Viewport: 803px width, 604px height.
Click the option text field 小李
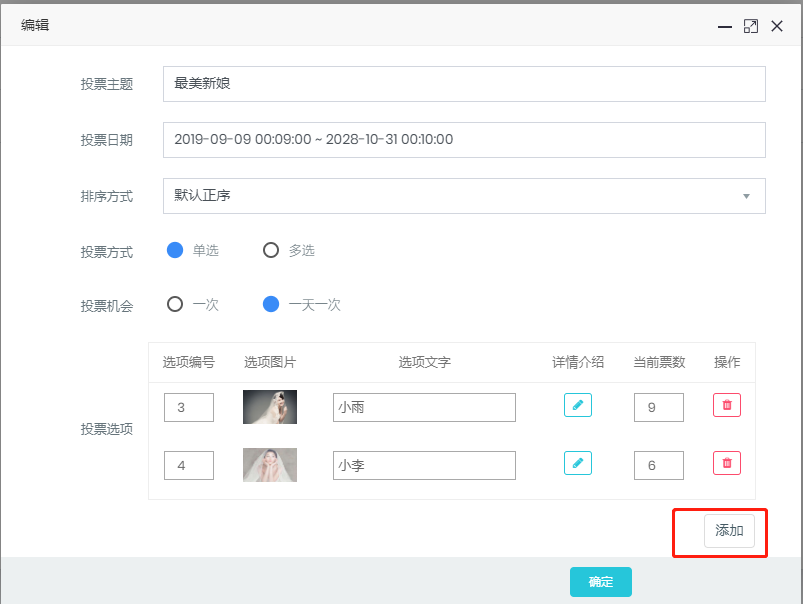pos(424,465)
